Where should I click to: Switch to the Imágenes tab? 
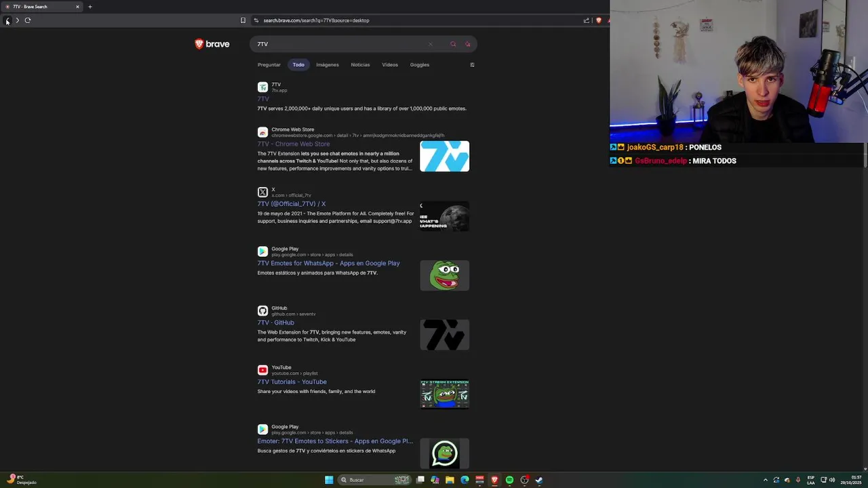click(x=328, y=64)
